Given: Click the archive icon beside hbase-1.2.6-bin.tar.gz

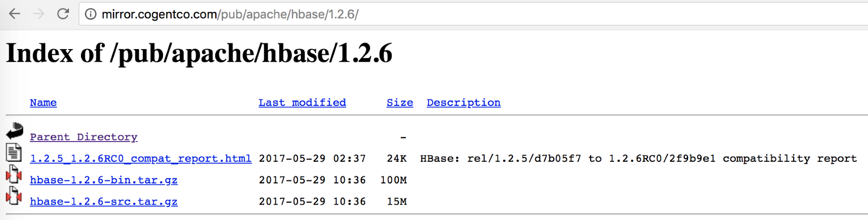Looking at the screenshot, I should (14, 174).
